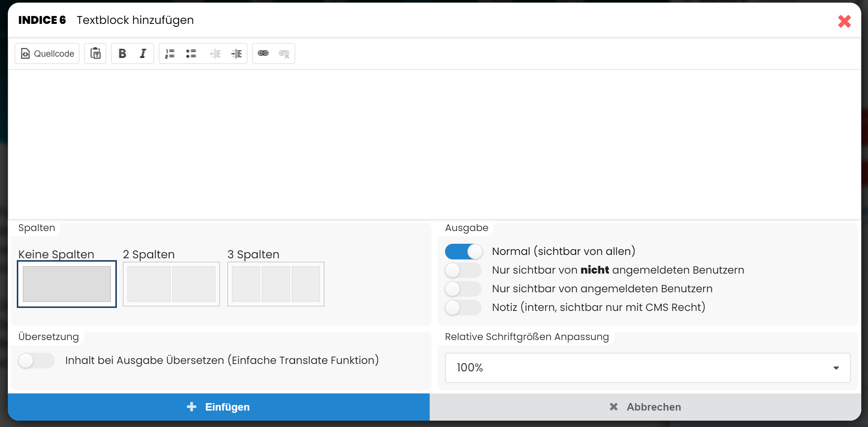Select the 2 Spalten layout

coord(171,284)
